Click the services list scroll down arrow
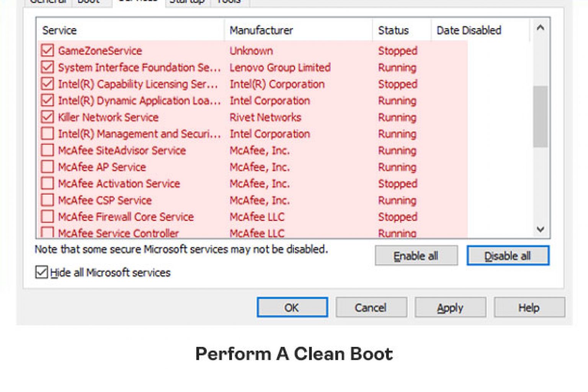The height and width of the screenshot is (392, 588). click(541, 229)
